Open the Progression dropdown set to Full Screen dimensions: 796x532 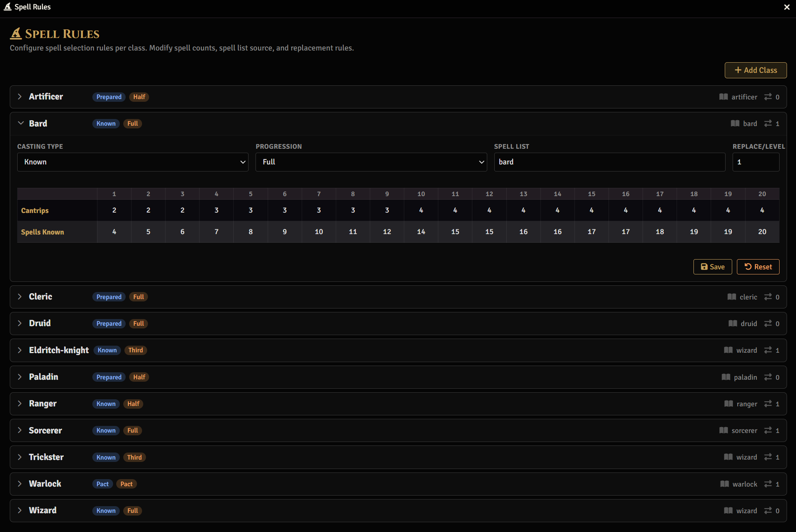point(371,162)
